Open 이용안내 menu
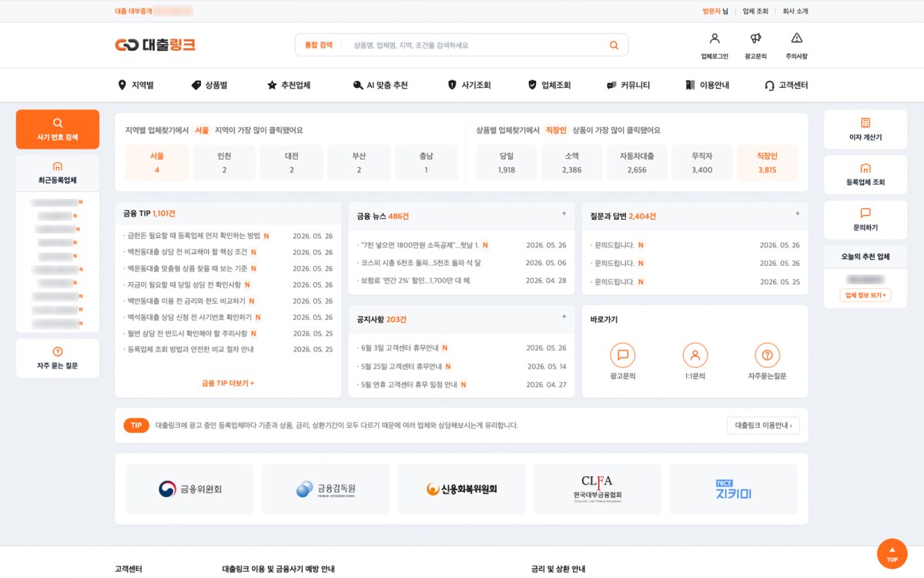 pos(707,85)
